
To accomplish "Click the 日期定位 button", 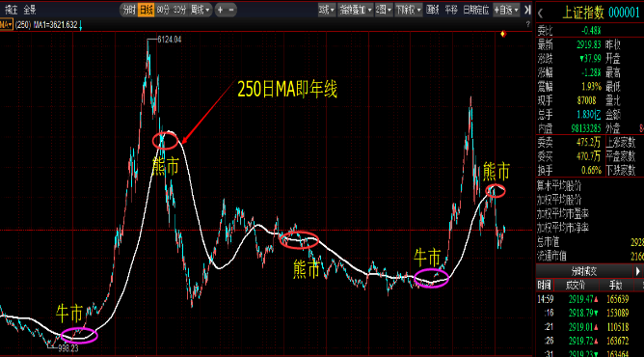I will 476,10.
